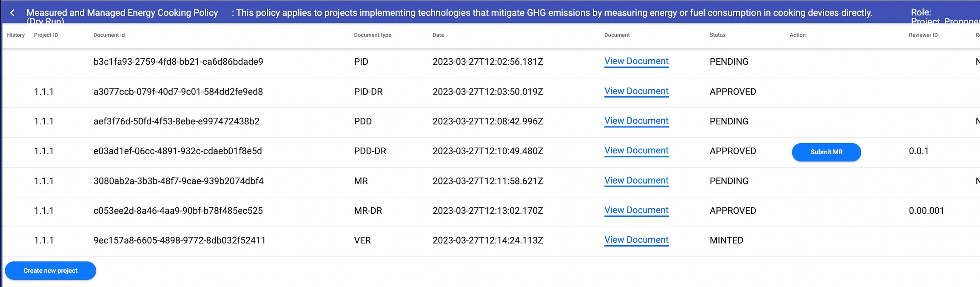Open View Document for the MR row

click(636, 181)
